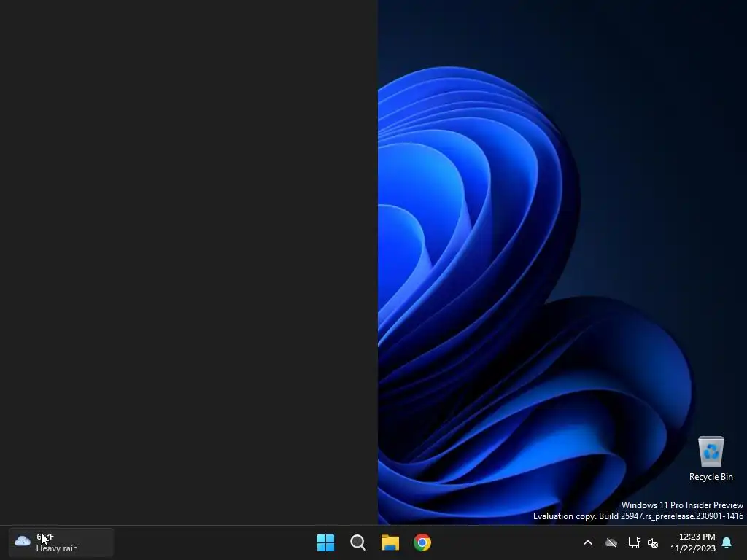747x560 pixels.
Task: Open Google Chrome from the taskbar
Action: 422,542
